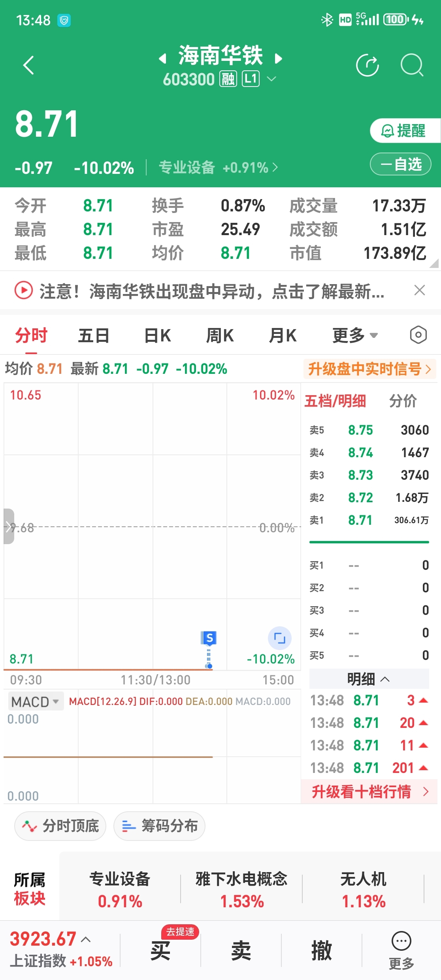Select the 周K chart tab
The image size is (441, 980).
[x=220, y=335]
